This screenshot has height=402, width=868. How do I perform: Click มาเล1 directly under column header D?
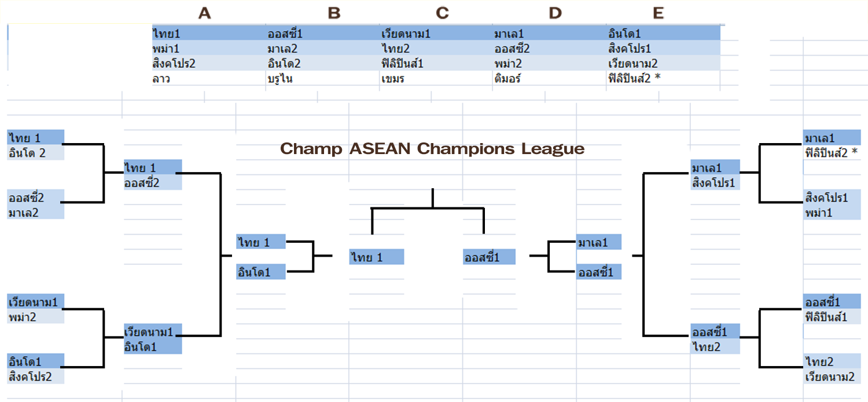click(509, 34)
